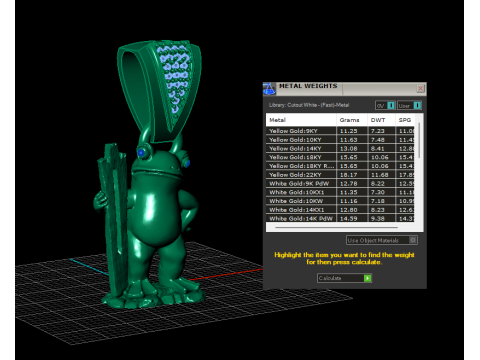The height and width of the screenshot is (360, 480).
Task: Select the Yellow Gold:18KY row
Action: (x=340, y=157)
